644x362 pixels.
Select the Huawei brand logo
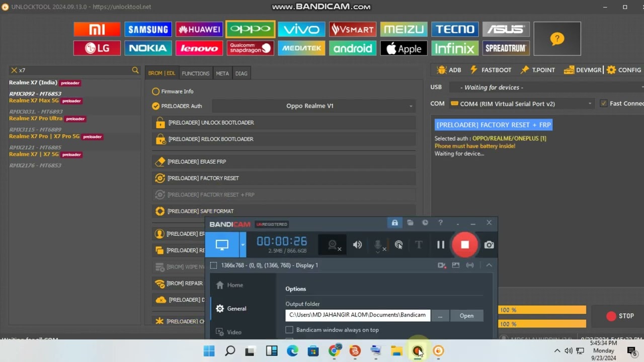[199, 29]
